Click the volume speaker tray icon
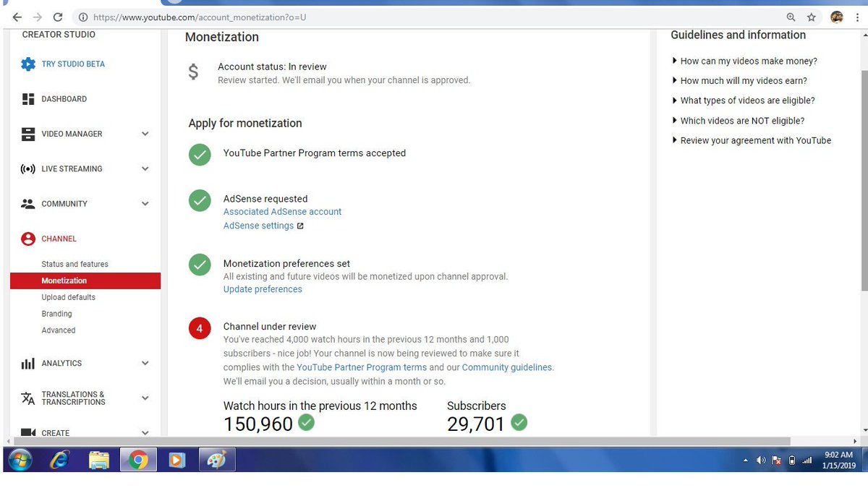 click(761, 461)
